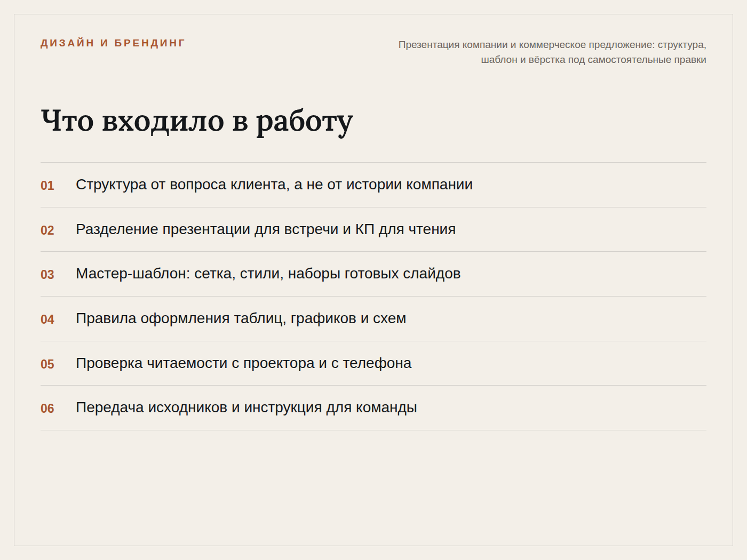This screenshot has width=747, height=560.
Task: Click the 'ДИЗАЙН И БРЕНДИНГ' category label
Action: tap(113, 43)
